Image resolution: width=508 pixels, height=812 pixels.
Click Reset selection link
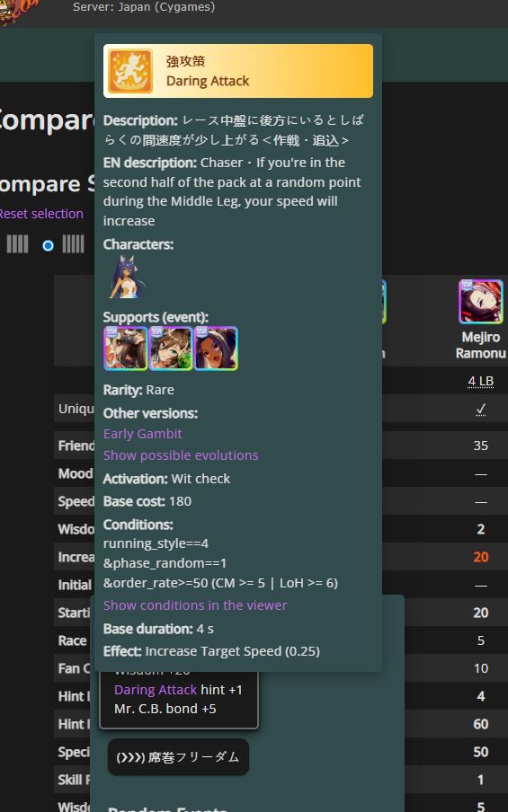[x=41, y=214]
